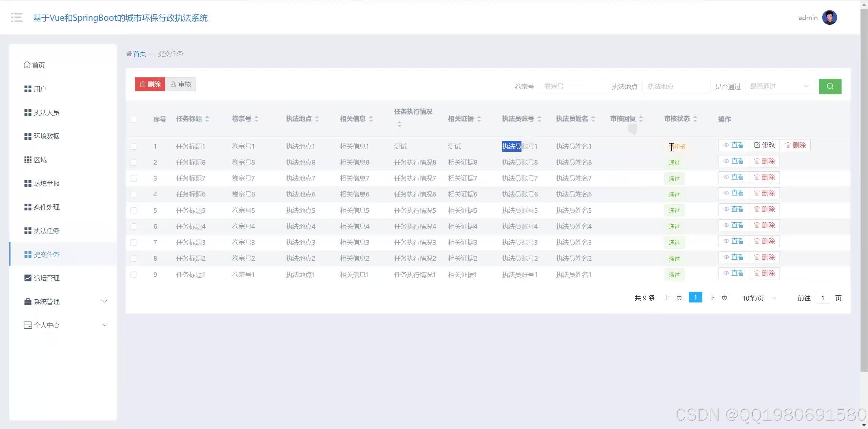
Task: Open 执法任务 in the sidebar
Action: pos(46,231)
